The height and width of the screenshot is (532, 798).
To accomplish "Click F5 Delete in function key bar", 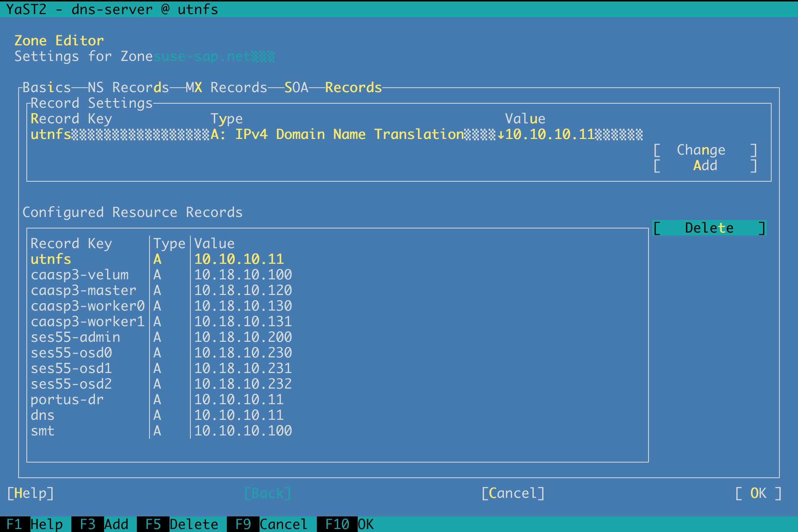I will pyautogui.click(x=181, y=524).
